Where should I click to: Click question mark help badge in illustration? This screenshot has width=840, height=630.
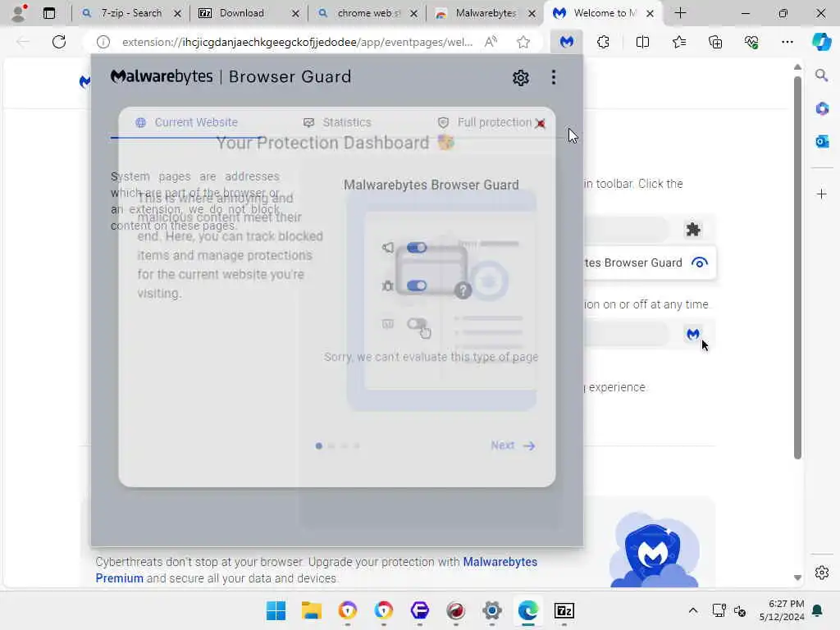[463, 290]
